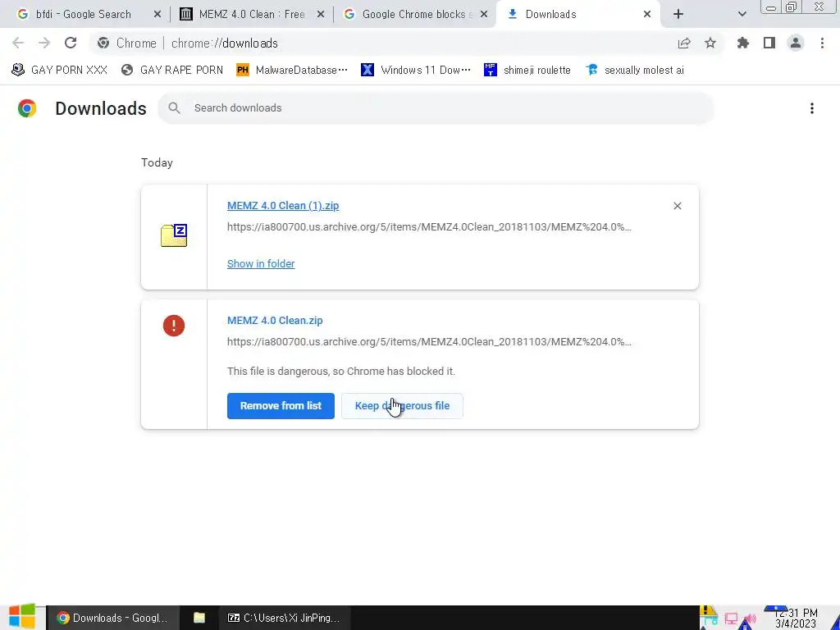Close the MEMZ 4.0 Clean tab
Viewport: 840px width, 630px height.
pyautogui.click(x=321, y=15)
